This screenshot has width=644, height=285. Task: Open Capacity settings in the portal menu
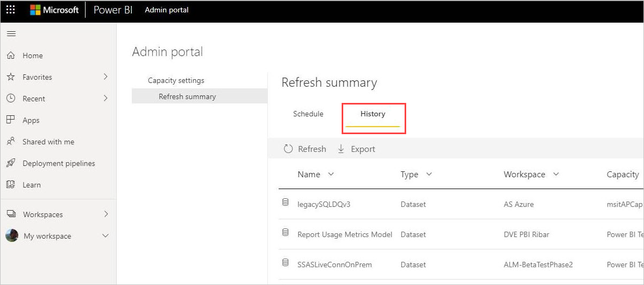pyautogui.click(x=176, y=80)
